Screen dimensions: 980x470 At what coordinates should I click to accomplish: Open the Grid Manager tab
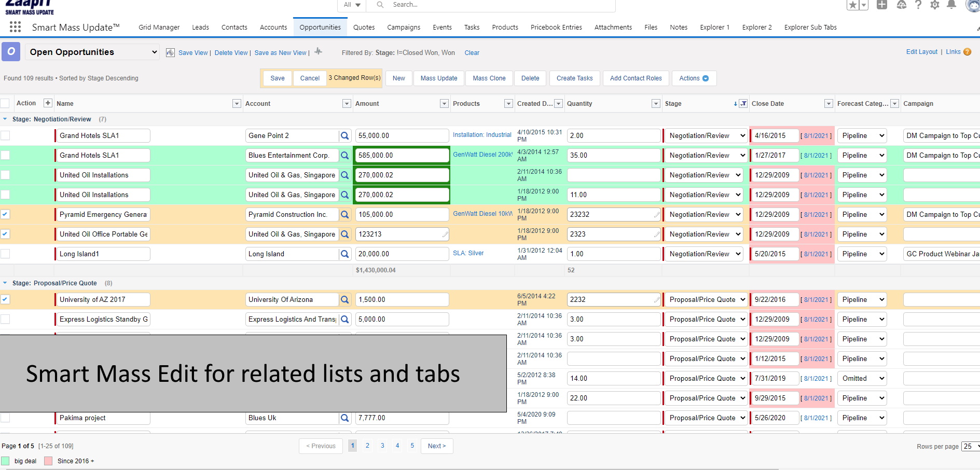(x=159, y=27)
